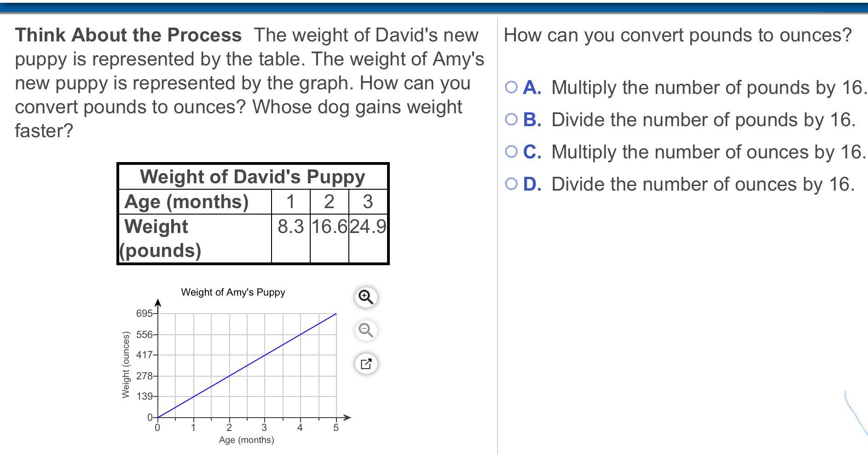Choose radio option D, divide ounces by 16
The image size is (868, 454).
point(511,184)
